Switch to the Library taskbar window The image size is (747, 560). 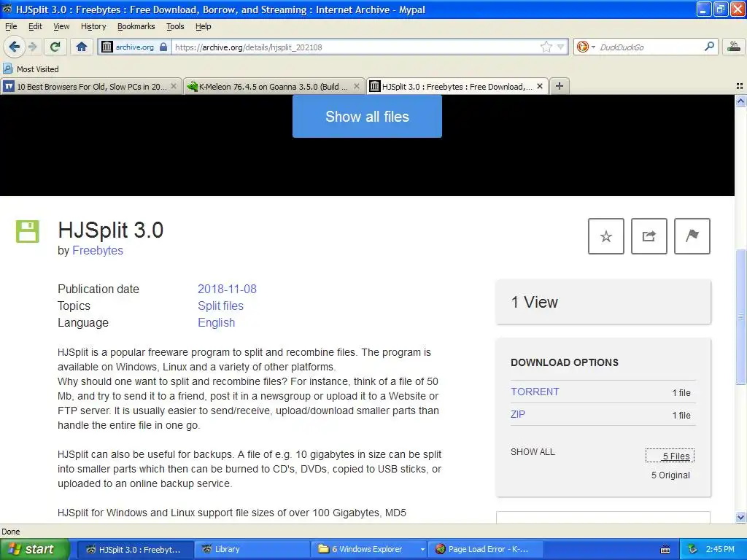pos(252,549)
